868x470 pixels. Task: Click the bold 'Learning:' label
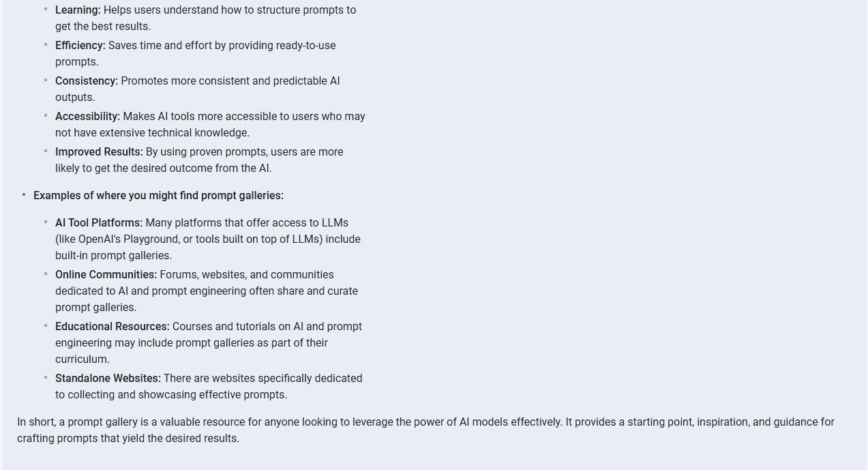tap(78, 10)
